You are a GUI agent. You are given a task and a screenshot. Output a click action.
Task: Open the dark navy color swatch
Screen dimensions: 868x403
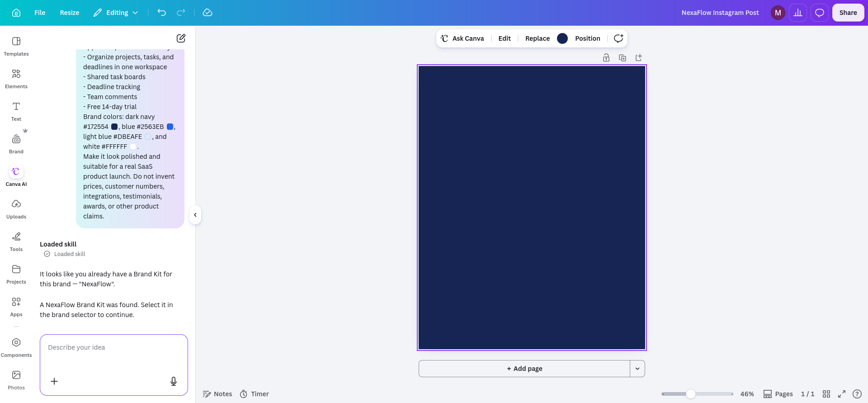click(562, 38)
